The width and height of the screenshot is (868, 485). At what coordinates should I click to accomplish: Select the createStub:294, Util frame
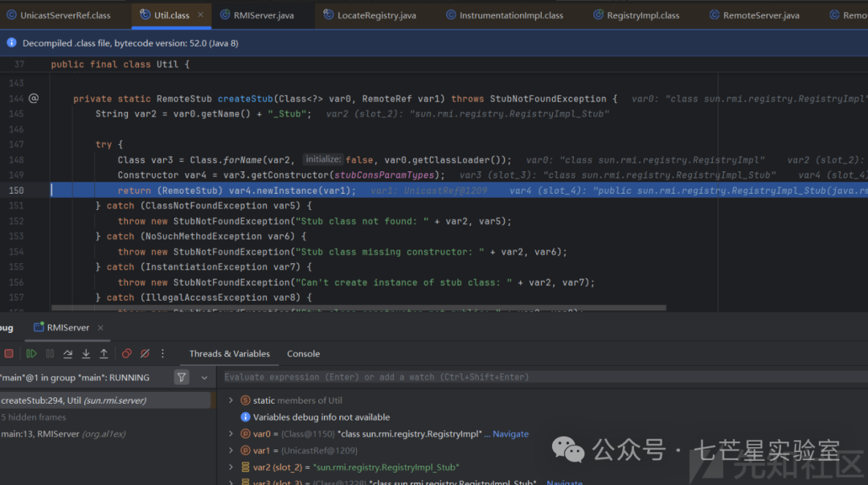tap(105, 401)
